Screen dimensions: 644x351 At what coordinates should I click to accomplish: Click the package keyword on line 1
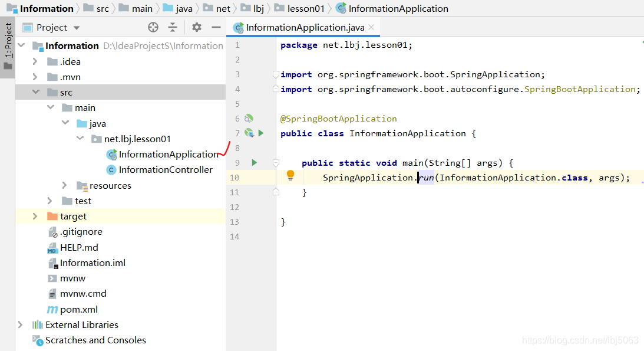[x=299, y=45]
